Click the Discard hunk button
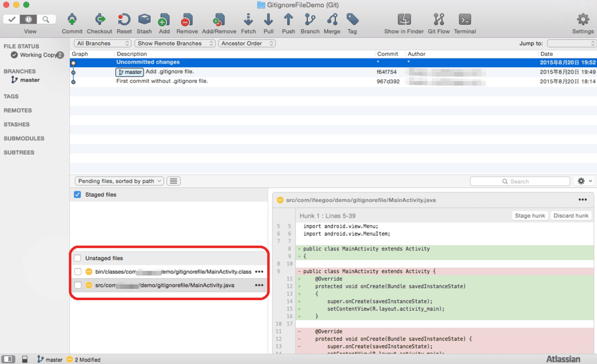The width and height of the screenshot is (597, 364). click(571, 216)
